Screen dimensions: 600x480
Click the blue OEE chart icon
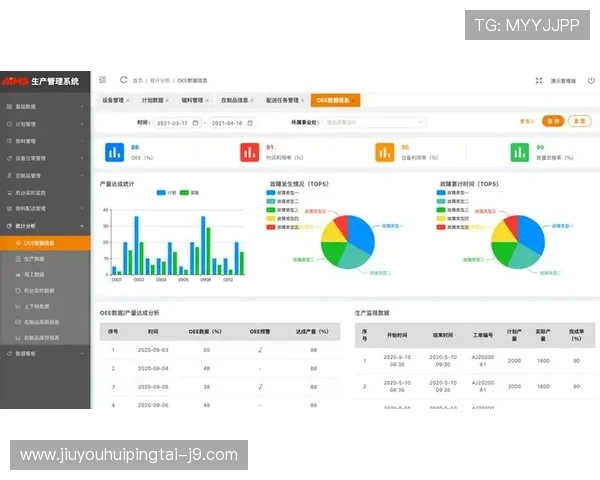[113, 152]
